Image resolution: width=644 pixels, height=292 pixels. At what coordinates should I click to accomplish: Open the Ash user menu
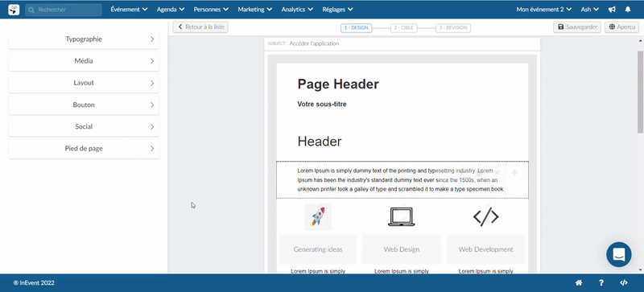pyautogui.click(x=590, y=10)
